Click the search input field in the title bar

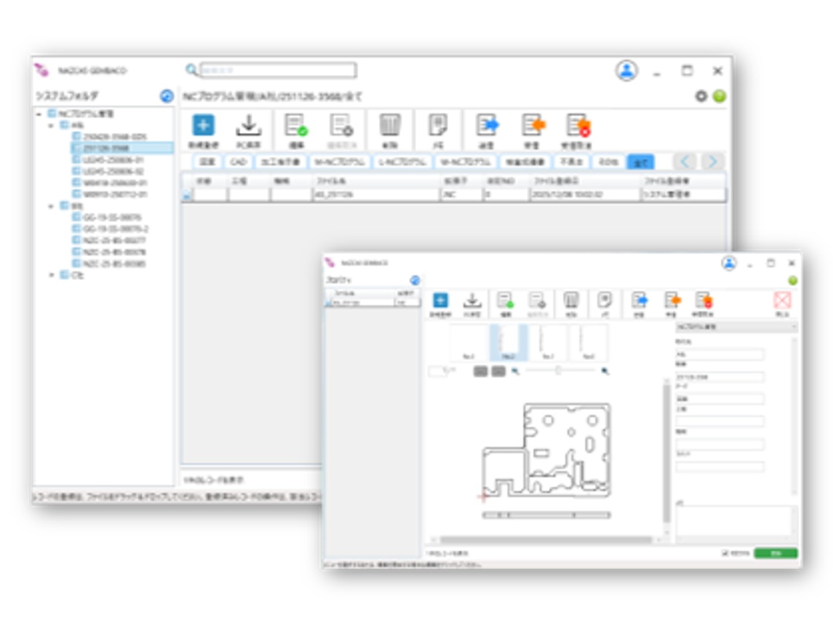coord(278,70)
